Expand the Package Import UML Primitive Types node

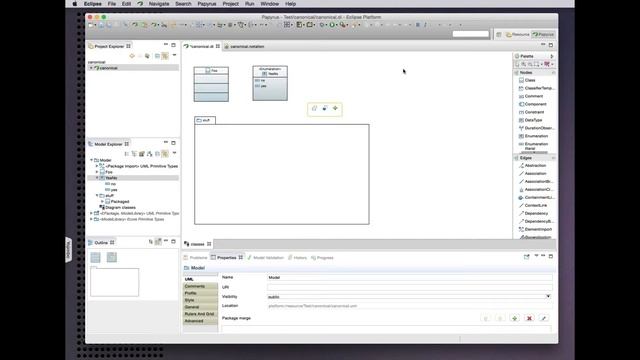click(97, 166)
